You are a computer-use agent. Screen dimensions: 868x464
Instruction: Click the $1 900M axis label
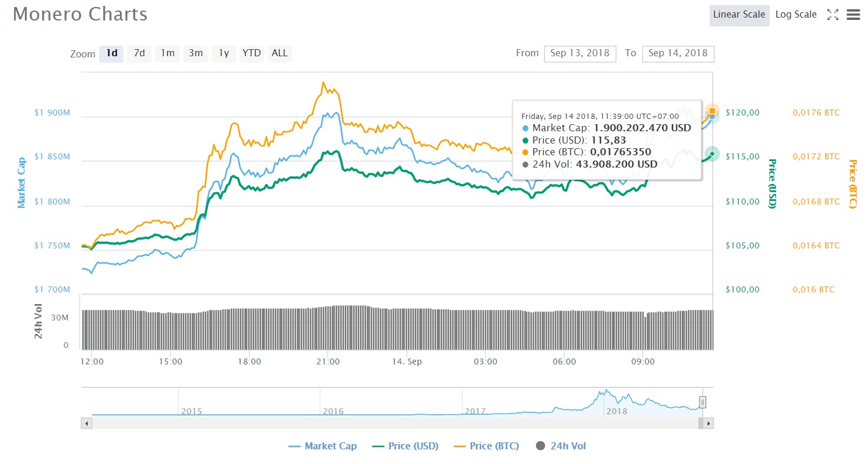52,112
